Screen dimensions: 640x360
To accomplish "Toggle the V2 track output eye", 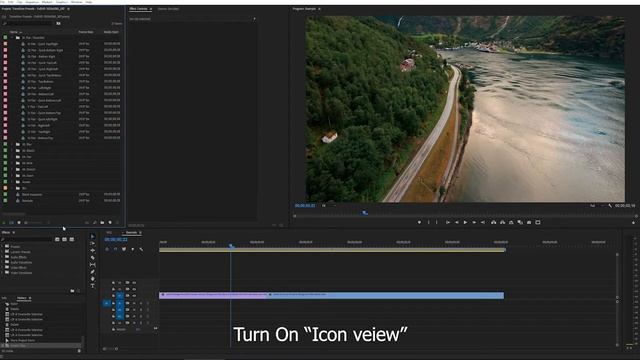I will [x=134, y=289].
